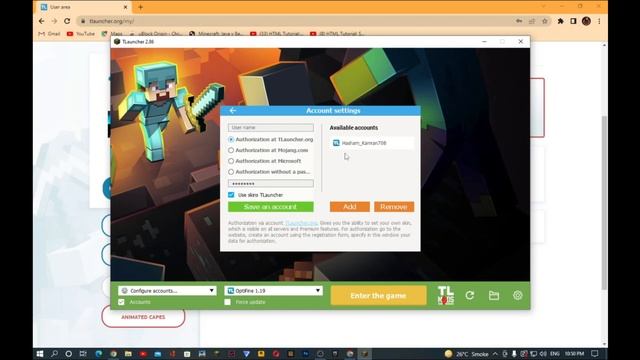Open a new Chrome tab

point(140,7)
